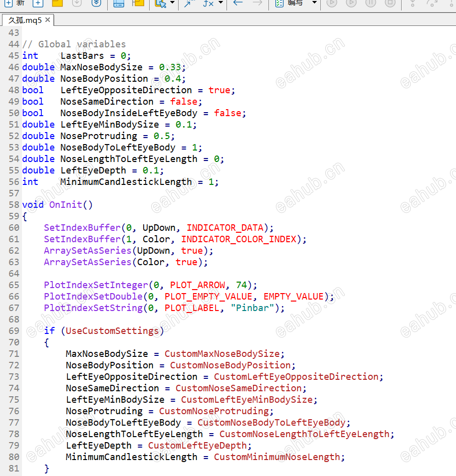Click line number 64 in the gutter
456x476 pixels.
[13, 274]
